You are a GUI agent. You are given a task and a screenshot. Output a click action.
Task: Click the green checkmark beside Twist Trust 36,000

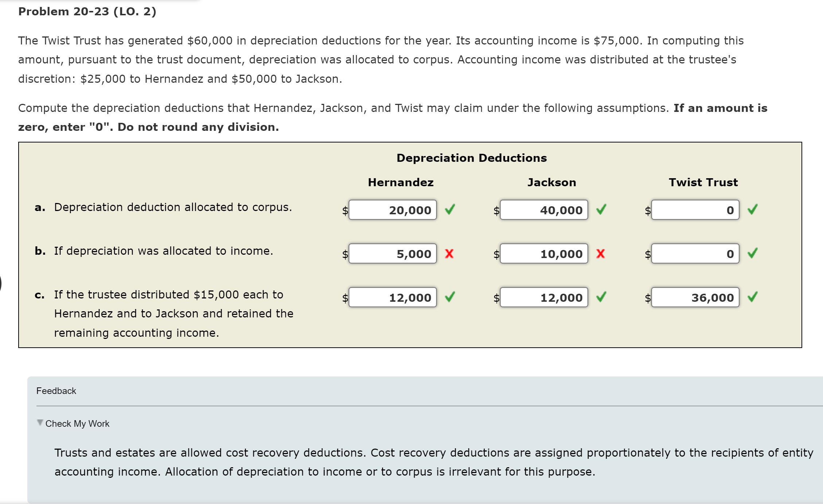[x=753, y=297]
